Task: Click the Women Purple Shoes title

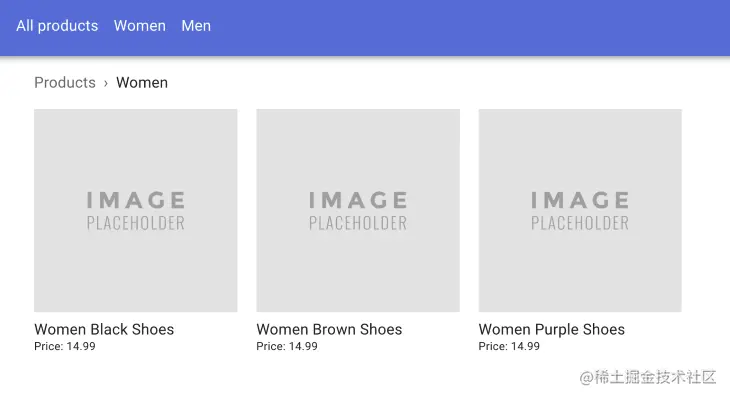Action: 552,329
